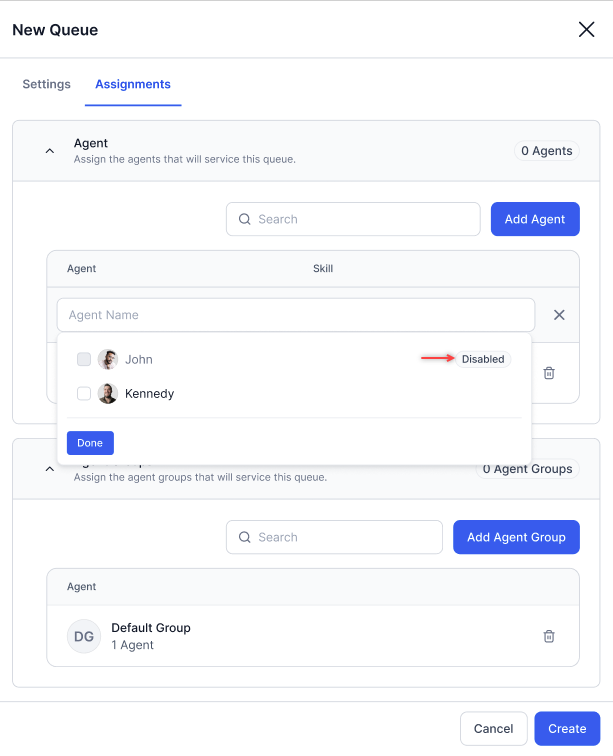Collapse the Agent Groups section chevron

(50, 469)
